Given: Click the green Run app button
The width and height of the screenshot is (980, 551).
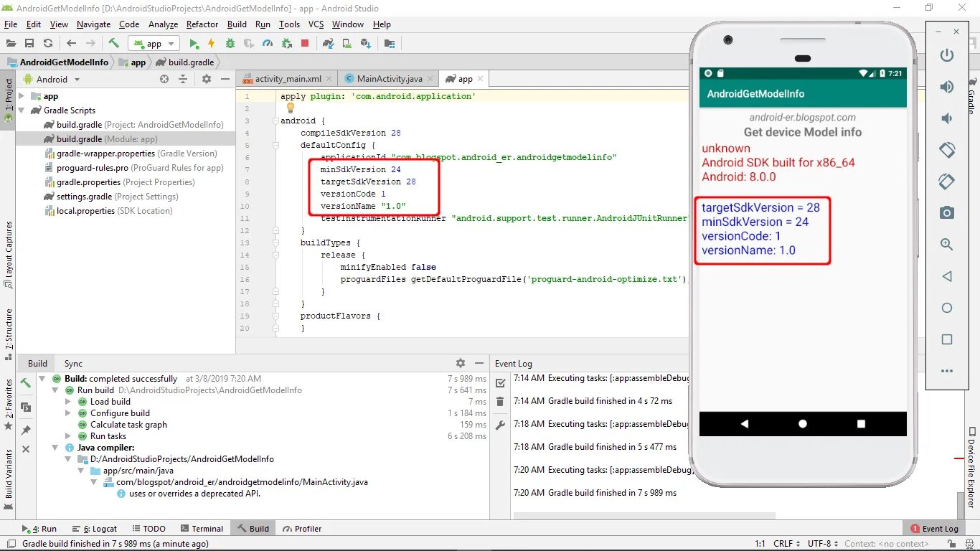Looking at the screenshot, I should point(194,44).
